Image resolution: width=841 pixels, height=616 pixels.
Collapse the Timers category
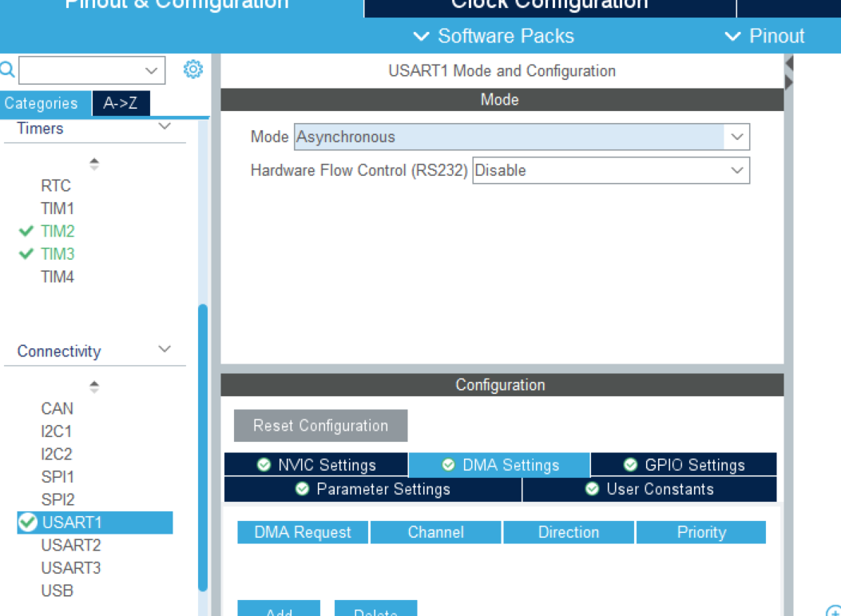pos(165,126)
